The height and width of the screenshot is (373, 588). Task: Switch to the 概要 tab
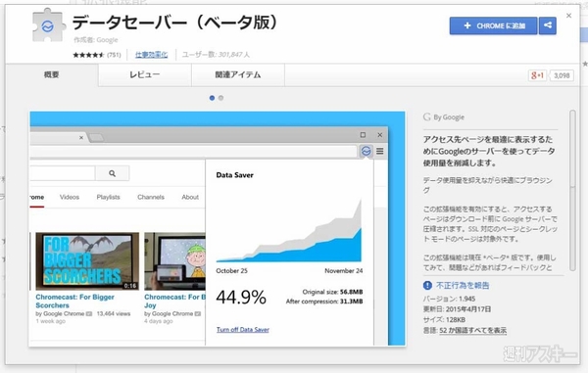[52, 75]
